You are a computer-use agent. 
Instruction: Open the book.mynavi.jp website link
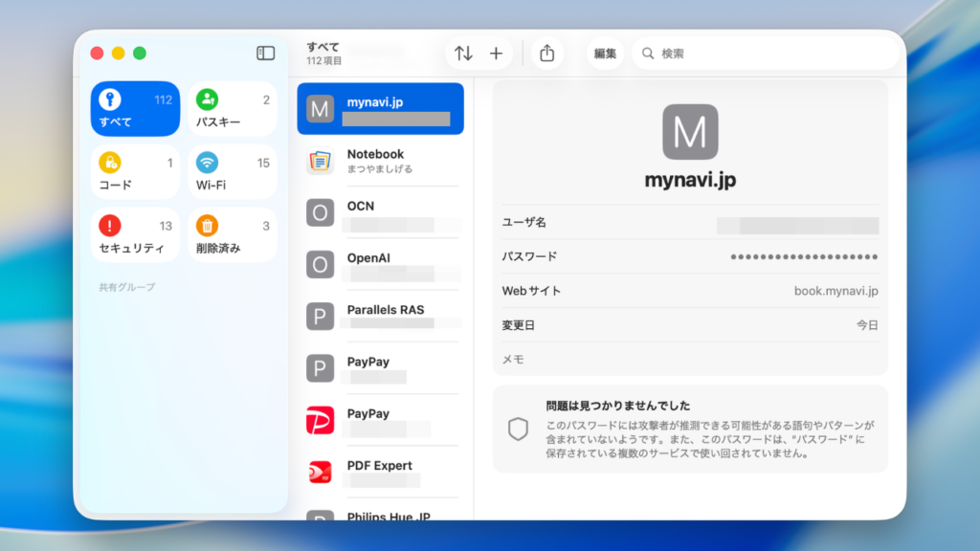835,290
